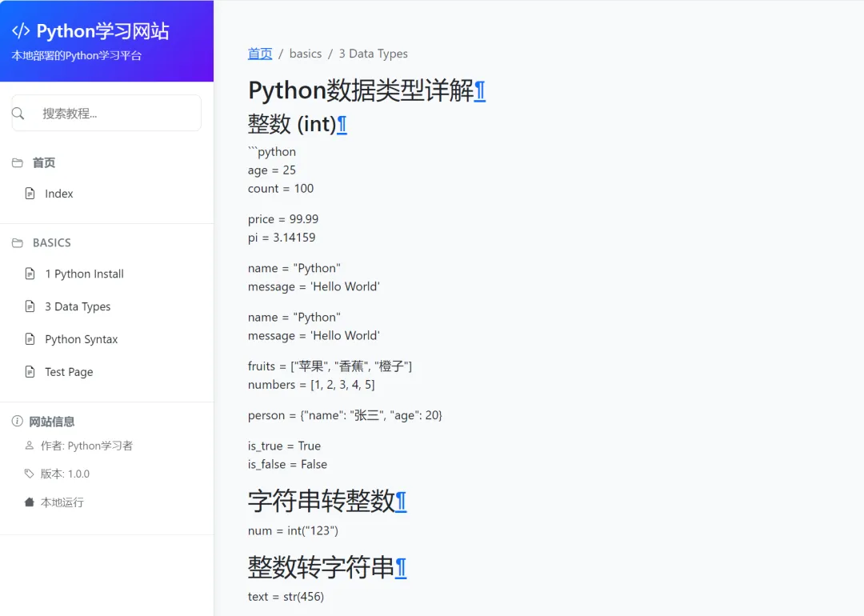864x616 pixels.
Task: Click the 网站信息 section heading
Action: 52,422
